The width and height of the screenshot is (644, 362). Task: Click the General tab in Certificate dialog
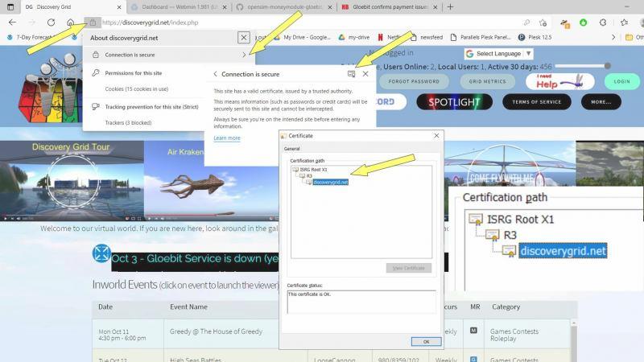click(x=291, y=149)
